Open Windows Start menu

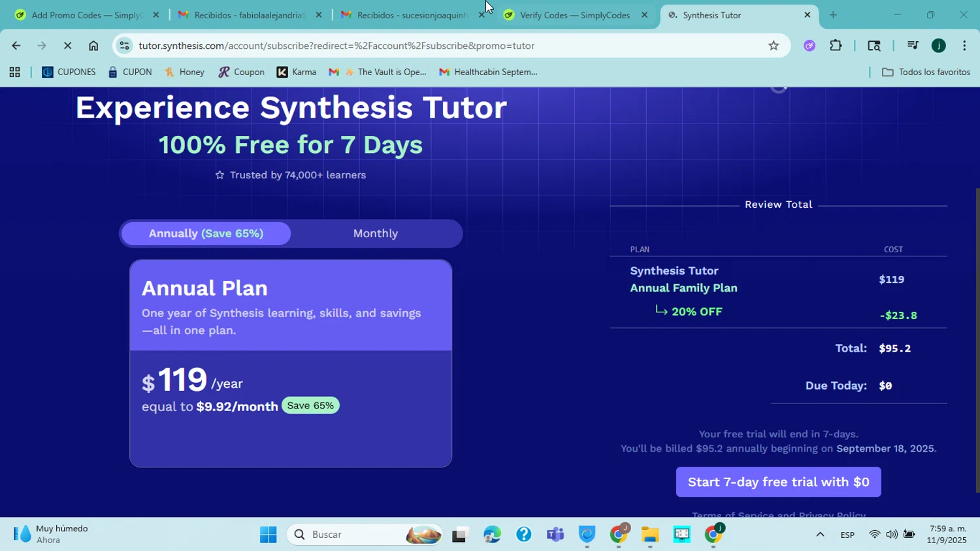pyautogui.click(x=268, y=535)
